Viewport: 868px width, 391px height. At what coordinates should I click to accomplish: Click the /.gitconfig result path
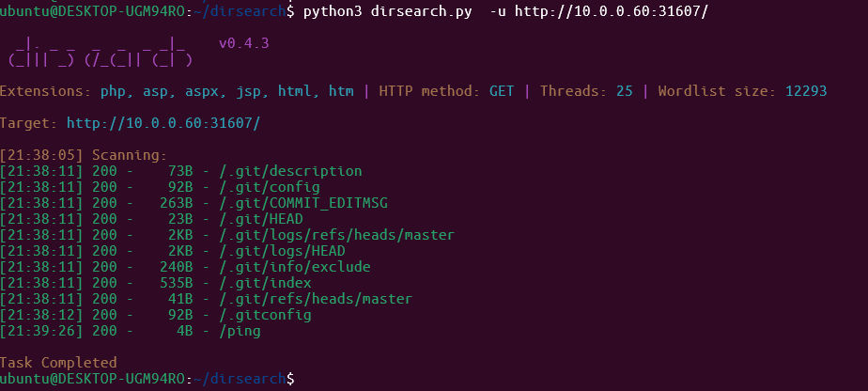point(265,316)
